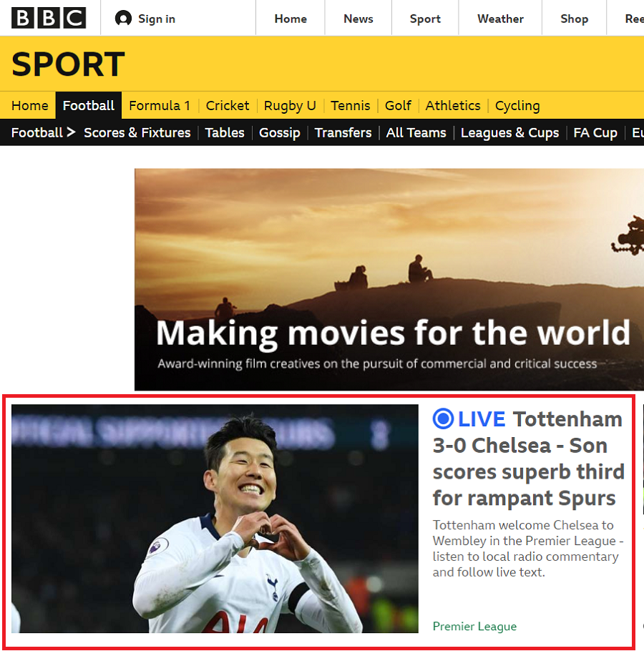Open Sign in link

coord(156,19)
